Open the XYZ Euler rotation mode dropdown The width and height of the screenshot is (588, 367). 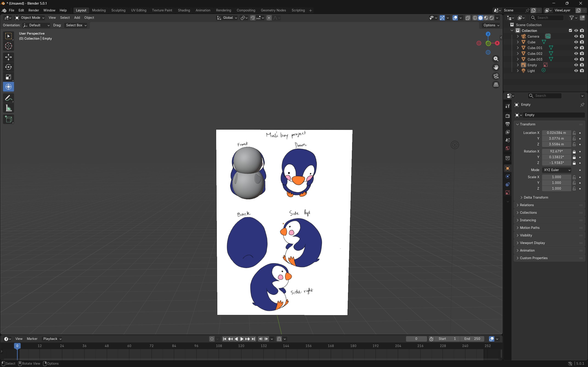pyautogui.click(x=556, y=170)
